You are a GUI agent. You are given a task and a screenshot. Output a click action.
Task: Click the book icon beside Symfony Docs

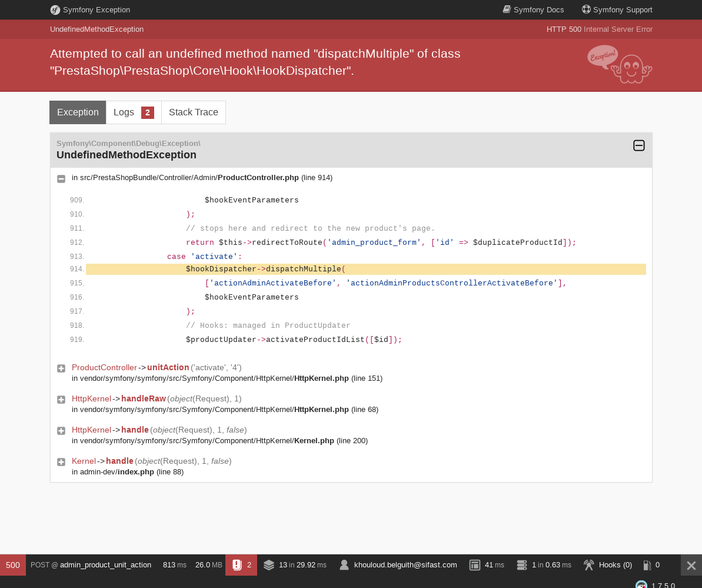point(507,9)
